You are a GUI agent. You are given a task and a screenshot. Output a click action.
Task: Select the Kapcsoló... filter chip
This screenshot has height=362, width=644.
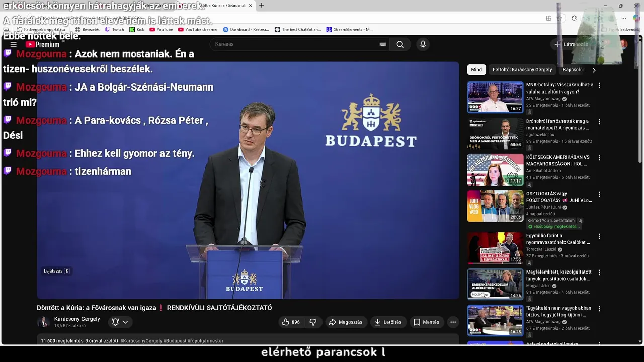(x=573, y=70)
